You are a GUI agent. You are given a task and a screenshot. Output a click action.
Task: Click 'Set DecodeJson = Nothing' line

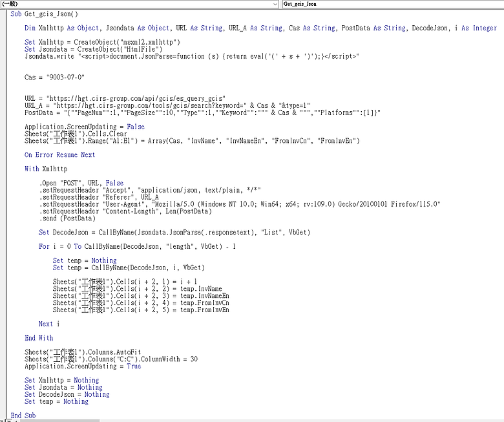(x=67, y=394)
